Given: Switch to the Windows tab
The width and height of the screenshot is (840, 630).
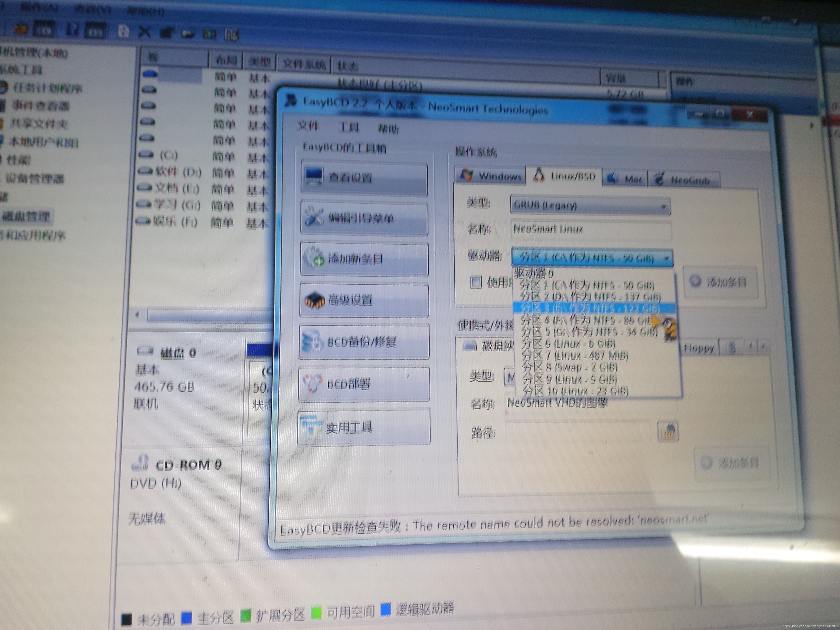Looking at the screenshot, I should [x=490, y=176].
